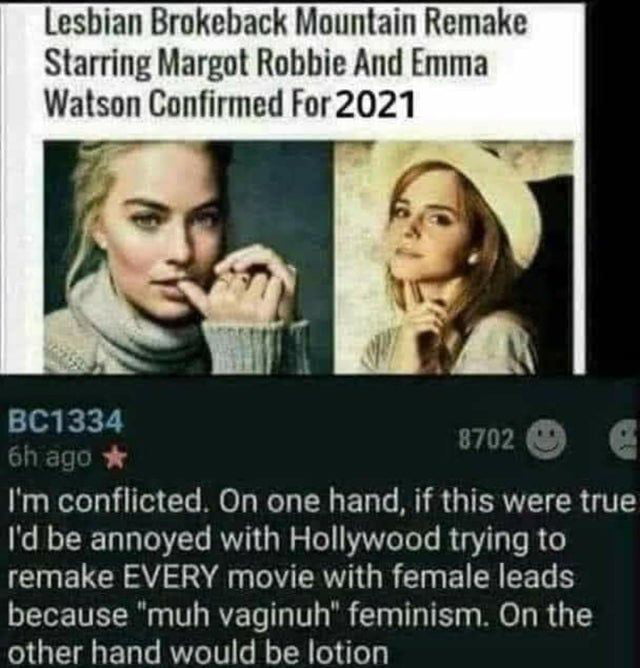Click the word lotion ending the comment
Viewport: 640px width, 668px height.
343,652
